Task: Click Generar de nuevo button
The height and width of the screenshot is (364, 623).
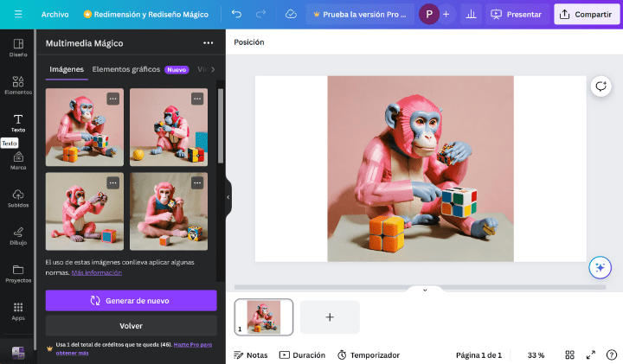Action: pos(132,301)
